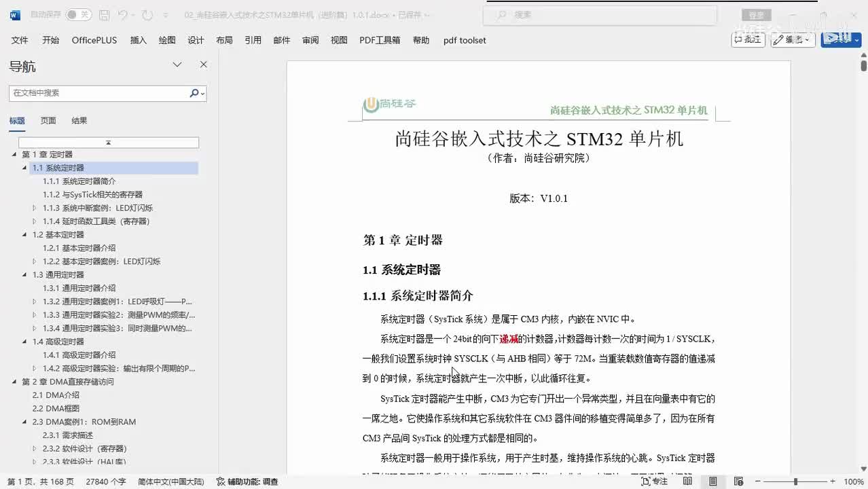Go to heading 1.1.2 与SysTick相关的寄存器
Screen dimensions: 868x489
point(92,194)
